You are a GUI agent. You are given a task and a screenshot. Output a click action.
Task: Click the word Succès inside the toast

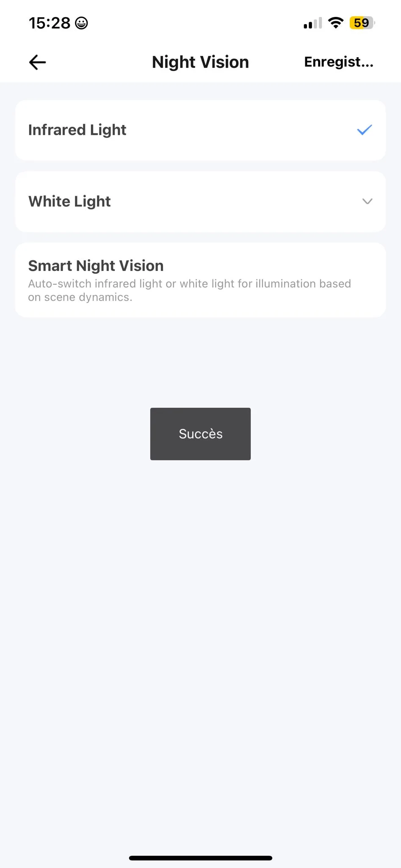(x=200, y=434)
